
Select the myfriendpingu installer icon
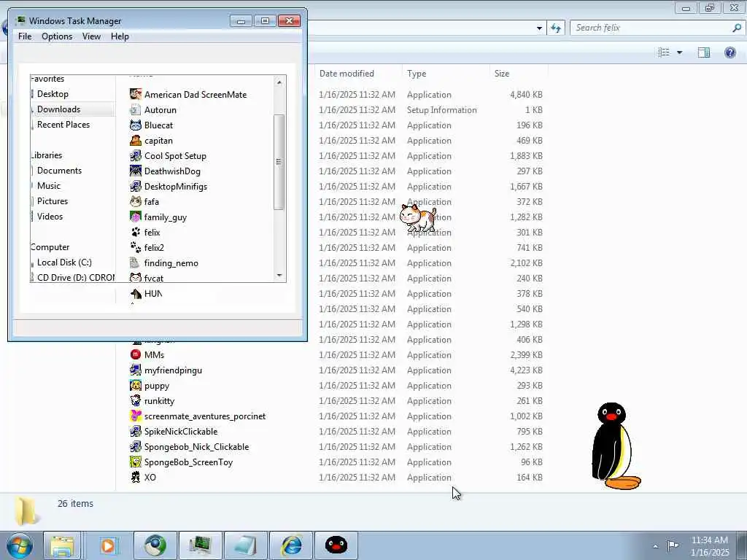point(136,370)
